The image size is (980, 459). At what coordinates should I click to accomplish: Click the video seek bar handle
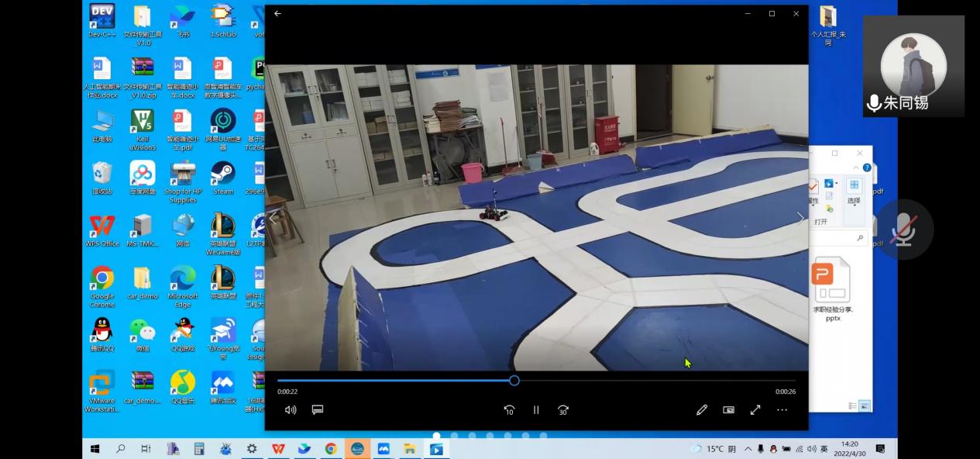click(x=514, y=381)
